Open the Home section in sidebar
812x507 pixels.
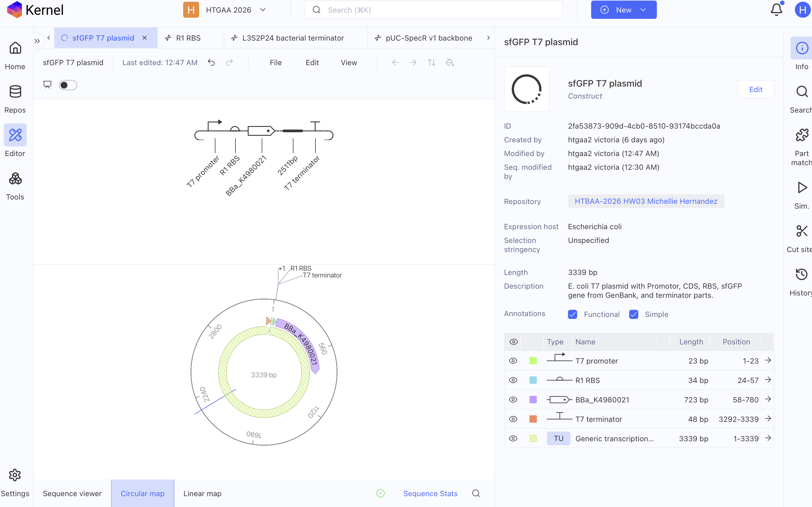(x=15, y=56)
